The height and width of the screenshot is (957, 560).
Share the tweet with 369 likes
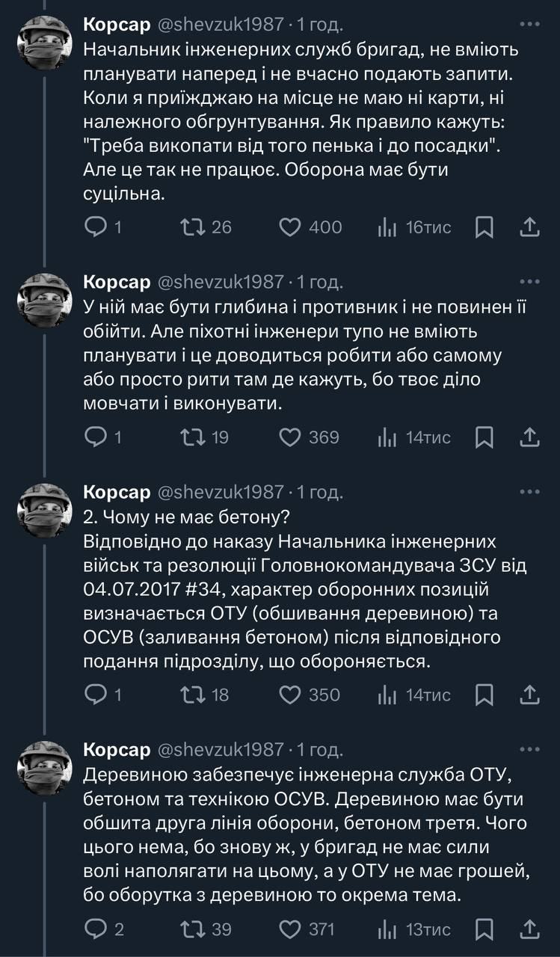pyautogui.click(x=529, y=437)
